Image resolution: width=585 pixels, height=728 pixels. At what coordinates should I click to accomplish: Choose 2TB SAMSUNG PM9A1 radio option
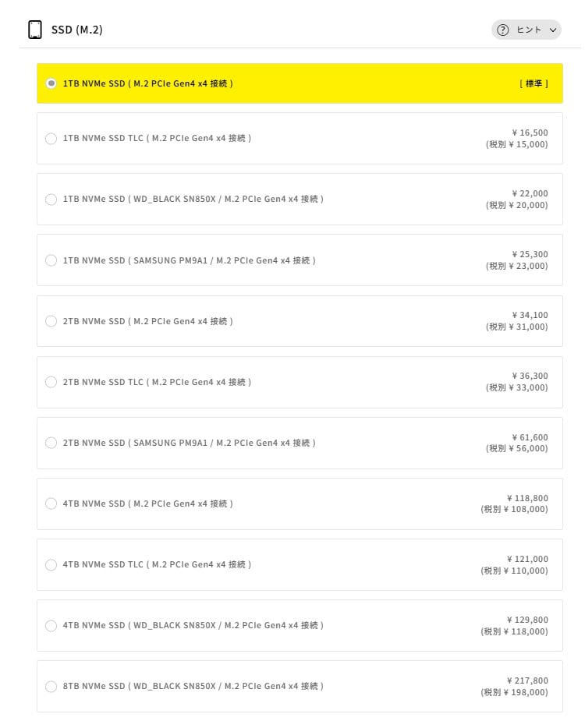[51, 443]
